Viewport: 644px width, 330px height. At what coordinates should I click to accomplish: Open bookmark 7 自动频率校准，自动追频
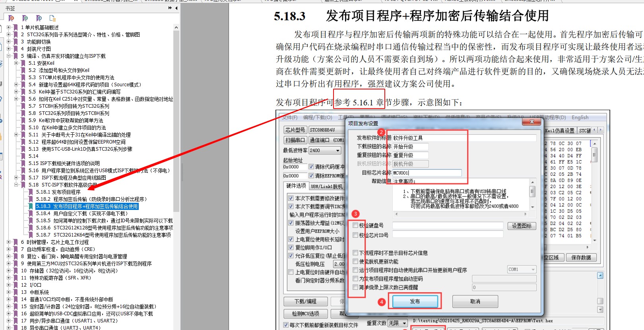(58, 249)
